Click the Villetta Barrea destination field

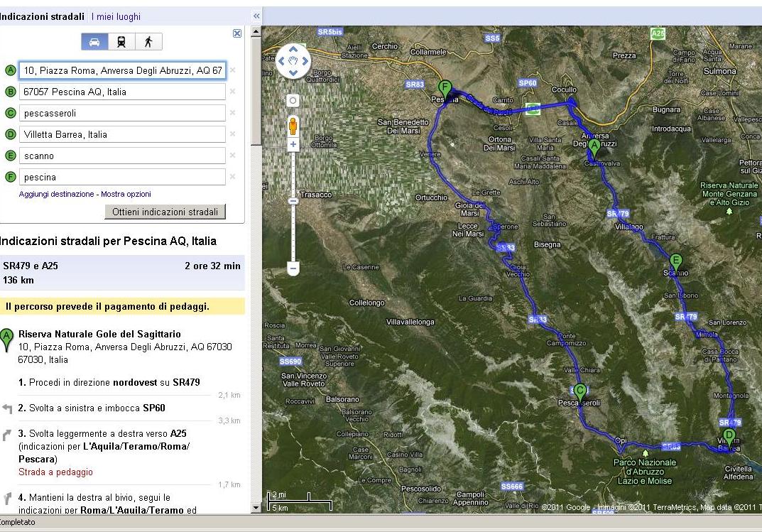(122, 134)
